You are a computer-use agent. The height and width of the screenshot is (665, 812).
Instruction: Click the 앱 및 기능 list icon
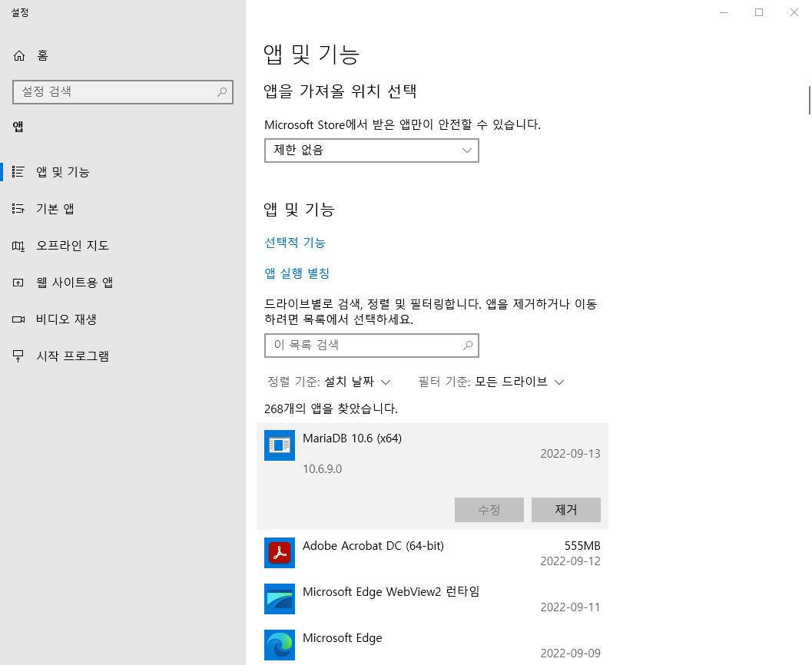[18, 172]
